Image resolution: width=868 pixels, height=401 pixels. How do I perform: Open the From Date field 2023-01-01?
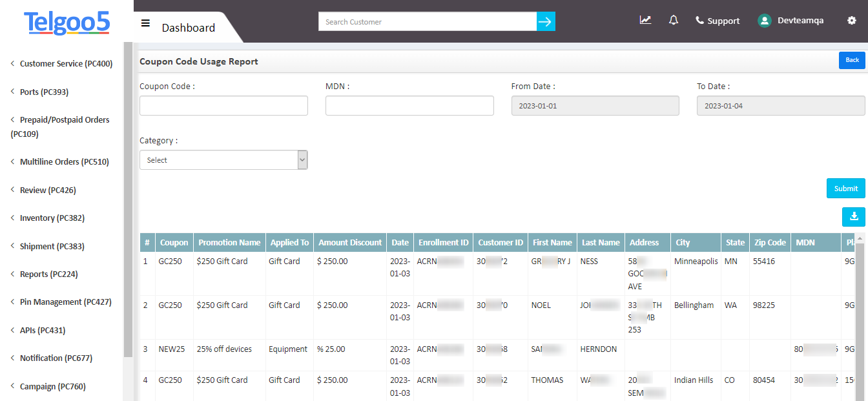[x=595, y=106]
